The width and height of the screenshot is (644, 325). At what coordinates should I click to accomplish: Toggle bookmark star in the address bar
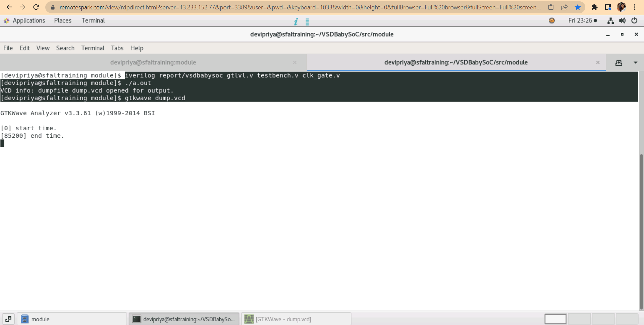pyautogui.click(x=578, y=7)
